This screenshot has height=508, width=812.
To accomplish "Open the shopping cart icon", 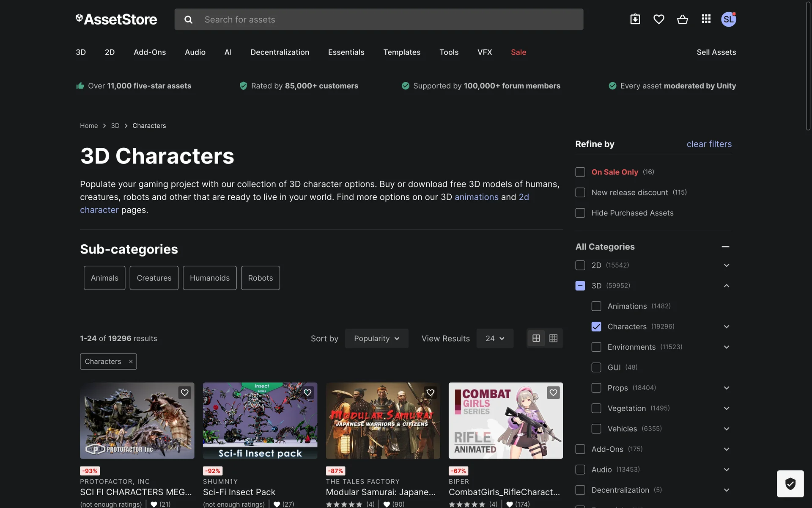I will 682,19.
